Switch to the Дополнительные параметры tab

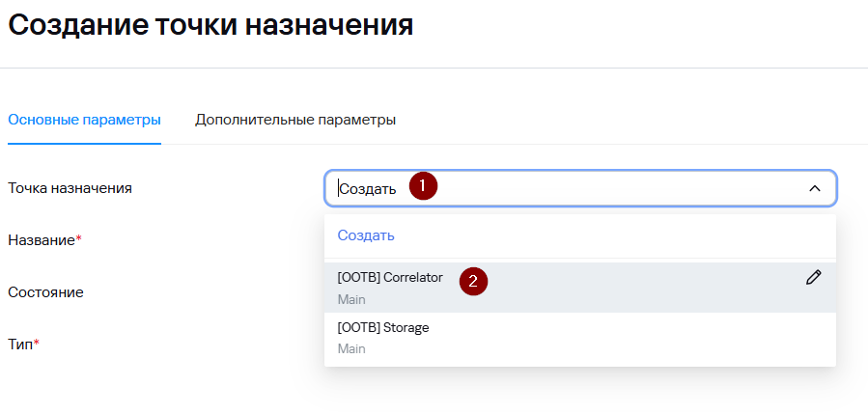click(x=295, y=120)
